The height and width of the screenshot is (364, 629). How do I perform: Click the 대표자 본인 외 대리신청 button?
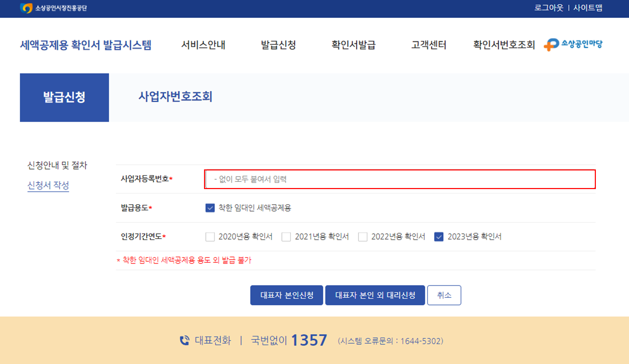tap(375, 295)
